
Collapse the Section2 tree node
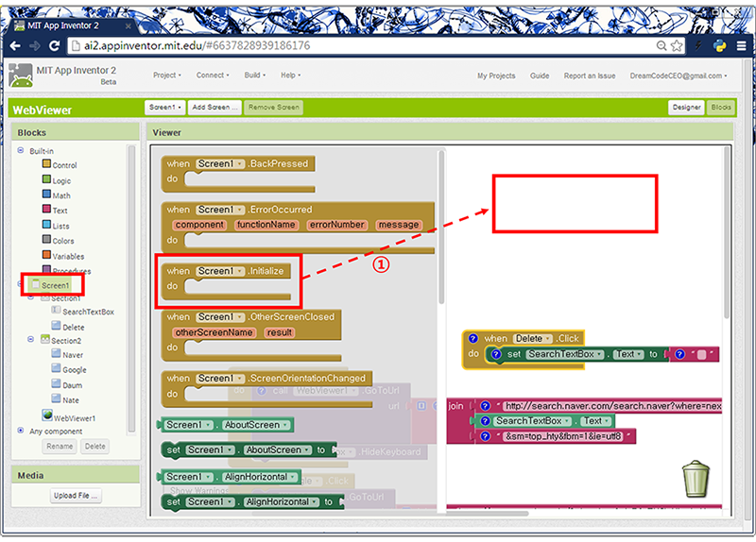coord(31,340)
